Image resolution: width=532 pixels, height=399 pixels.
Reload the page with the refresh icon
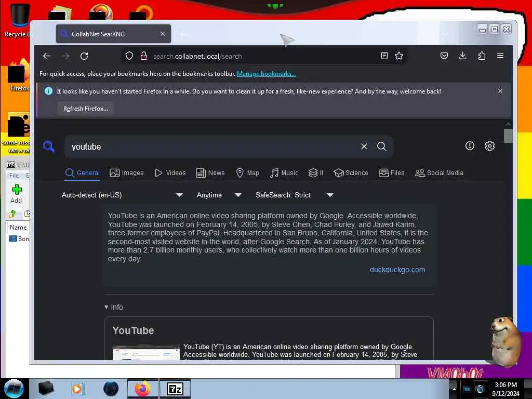click(84, 56)
